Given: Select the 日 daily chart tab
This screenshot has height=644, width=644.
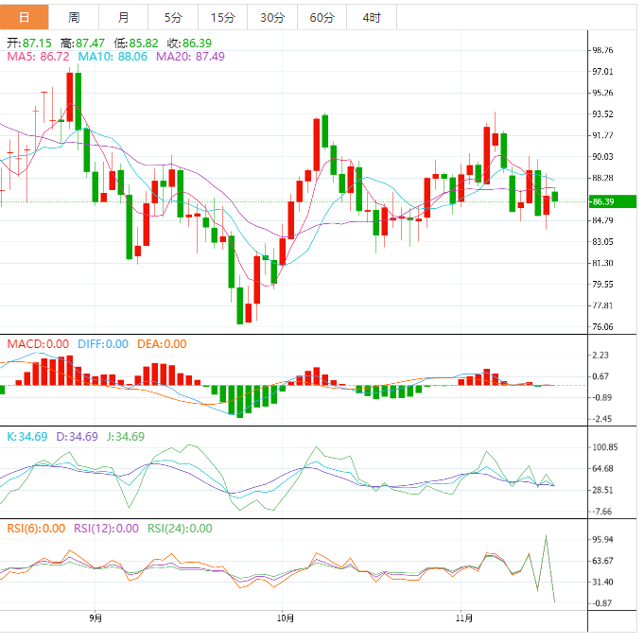Looking at the screenshot, I should pyautogui.click(x=25, y=17).
